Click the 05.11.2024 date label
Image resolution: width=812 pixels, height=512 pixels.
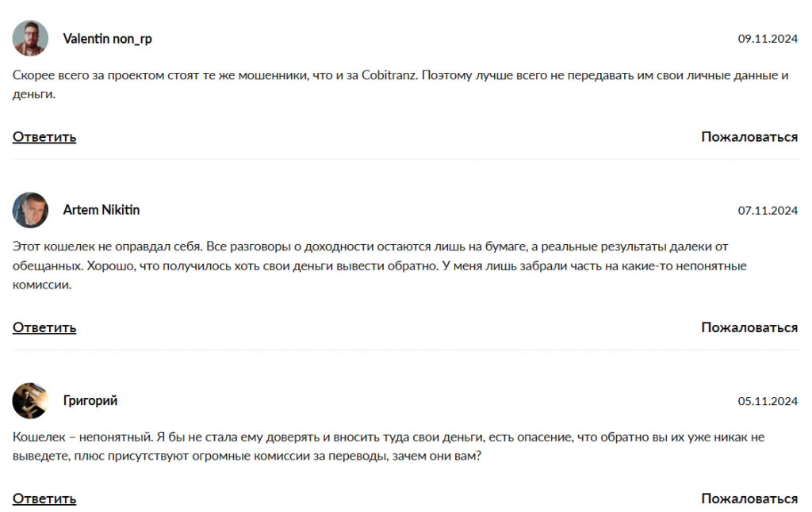point(768,401)
